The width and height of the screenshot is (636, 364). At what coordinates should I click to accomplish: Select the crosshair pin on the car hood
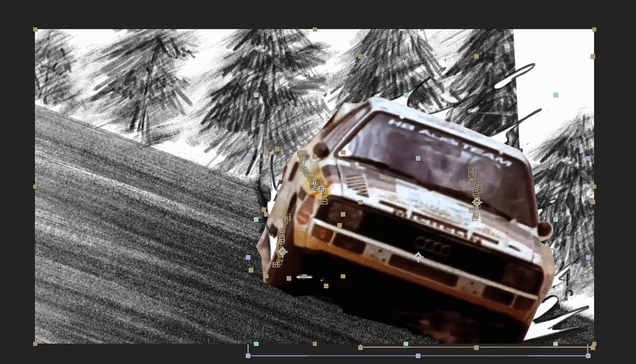tap(321, 189)
